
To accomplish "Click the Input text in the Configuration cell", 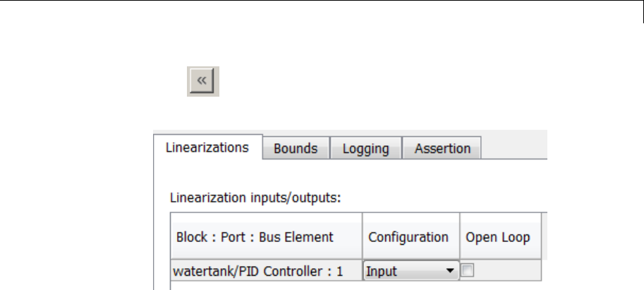I will coord(382,271).
